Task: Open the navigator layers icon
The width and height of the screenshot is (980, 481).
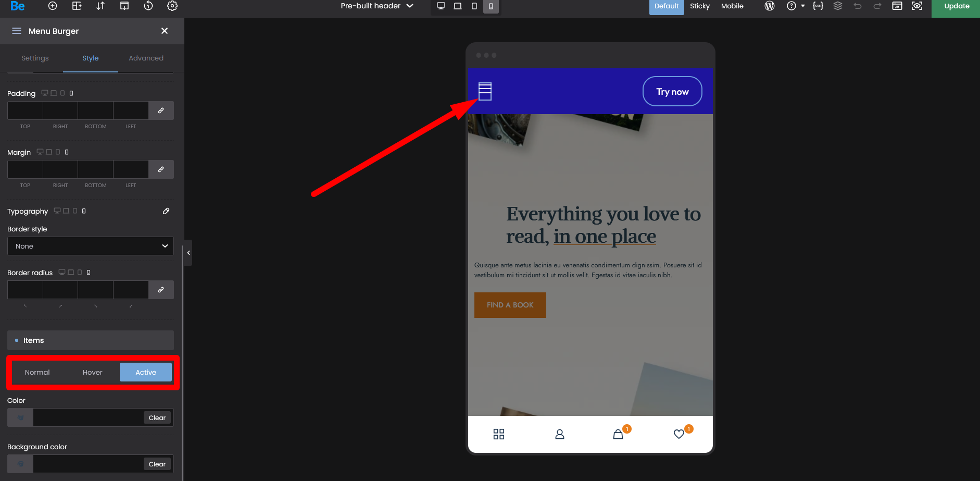Action: click(838, 6)
